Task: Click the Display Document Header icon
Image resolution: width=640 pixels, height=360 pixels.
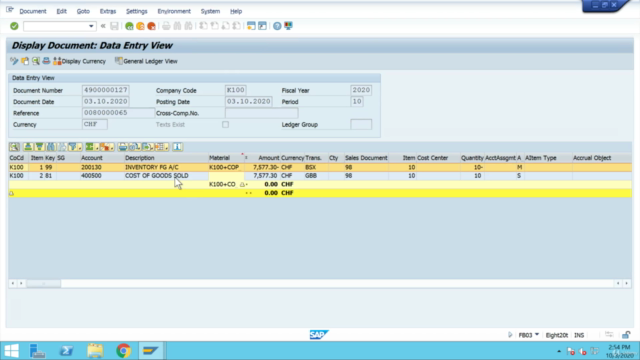Action: (46, 61)
